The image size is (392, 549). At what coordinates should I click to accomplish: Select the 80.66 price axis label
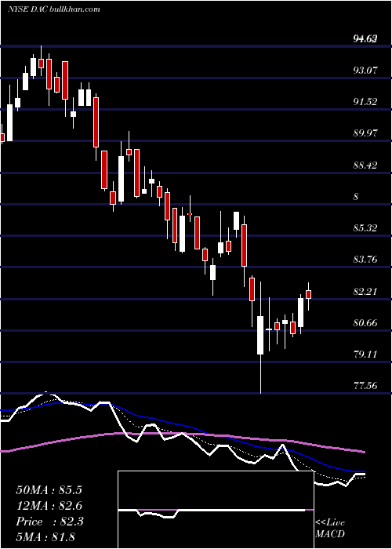(365, 322)
